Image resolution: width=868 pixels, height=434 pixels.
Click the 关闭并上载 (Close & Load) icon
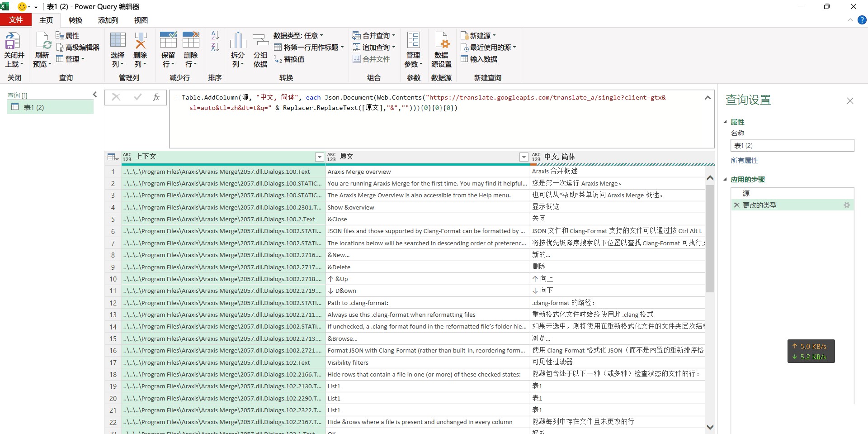coord(12,41)
